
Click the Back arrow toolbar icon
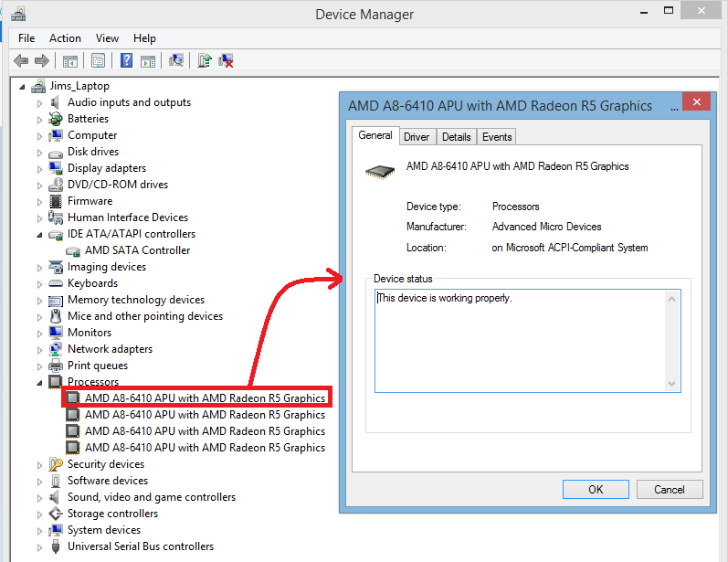click(21, 60)
